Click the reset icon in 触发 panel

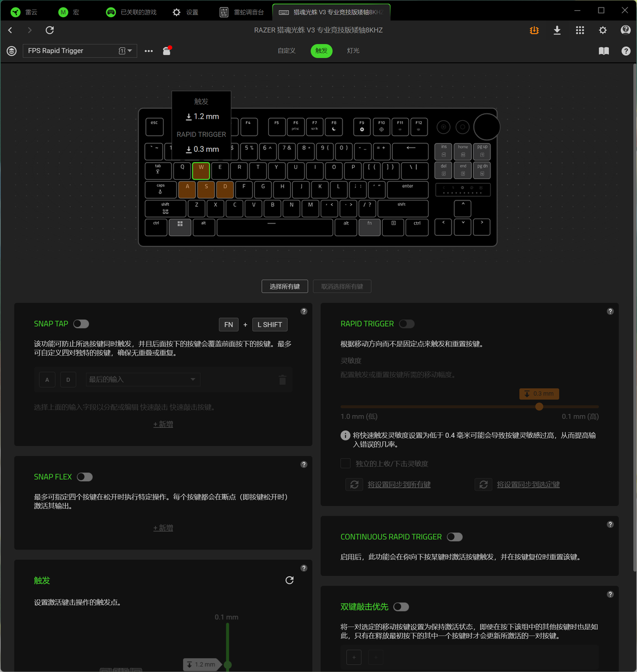tap(290, 580)
